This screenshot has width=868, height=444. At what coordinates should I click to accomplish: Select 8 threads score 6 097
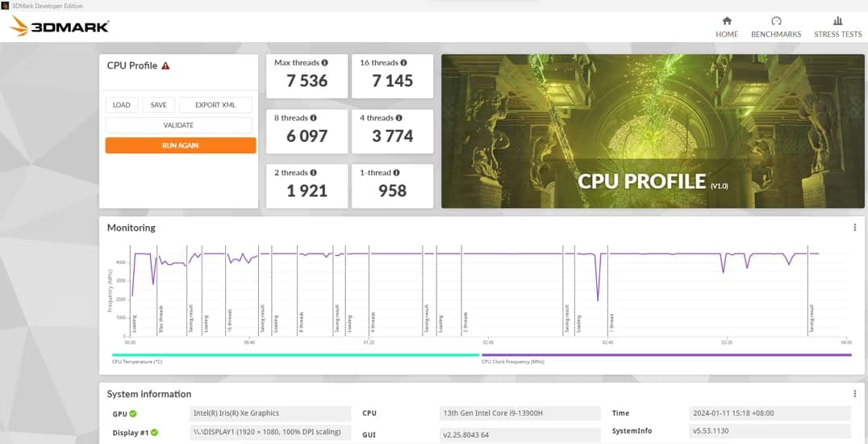coord(307,136)
